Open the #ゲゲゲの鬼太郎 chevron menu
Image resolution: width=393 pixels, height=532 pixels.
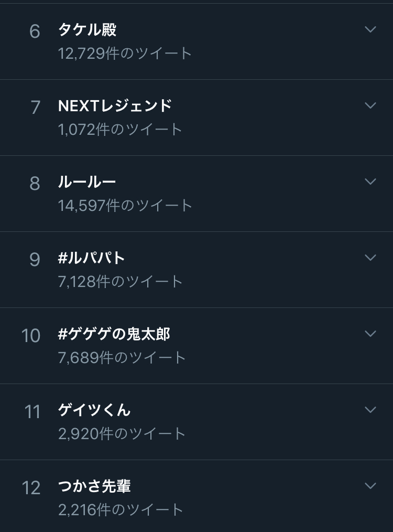pyautogui.click(x=370, y=334)
